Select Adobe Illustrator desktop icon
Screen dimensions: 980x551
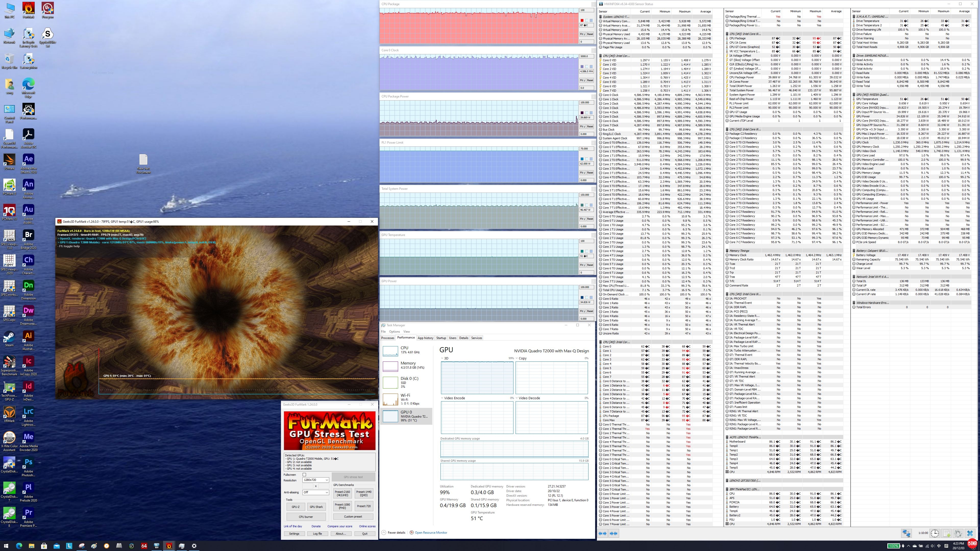pyautogui.click(x=28, y=340)
